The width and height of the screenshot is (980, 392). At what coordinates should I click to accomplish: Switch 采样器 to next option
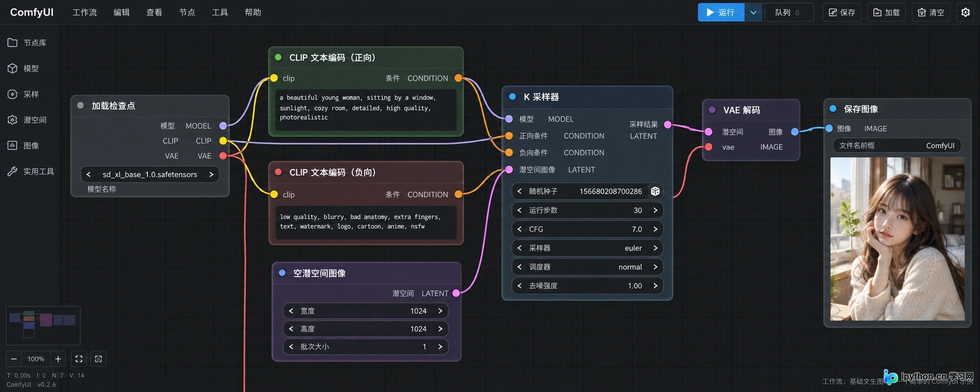click(655, 248)
